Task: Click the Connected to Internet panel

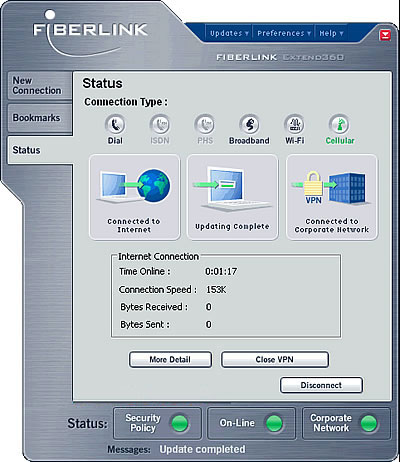Action: point(134,197)
